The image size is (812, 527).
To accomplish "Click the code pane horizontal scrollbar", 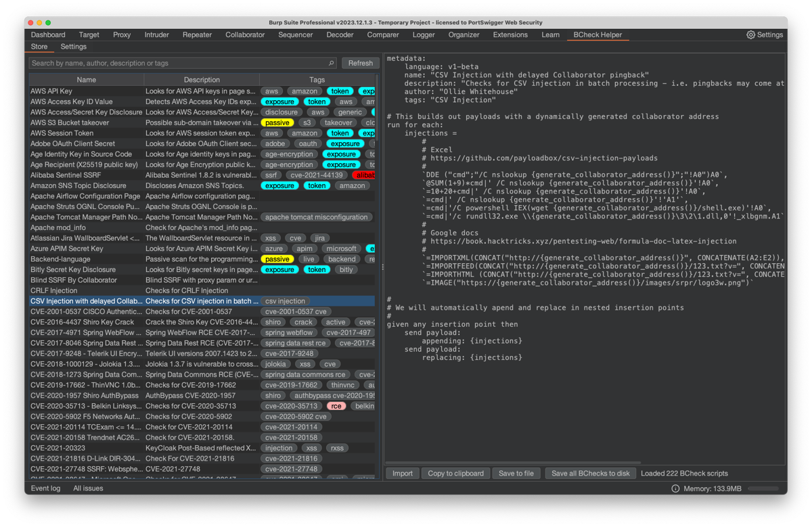I will click(x=514, y=463).
